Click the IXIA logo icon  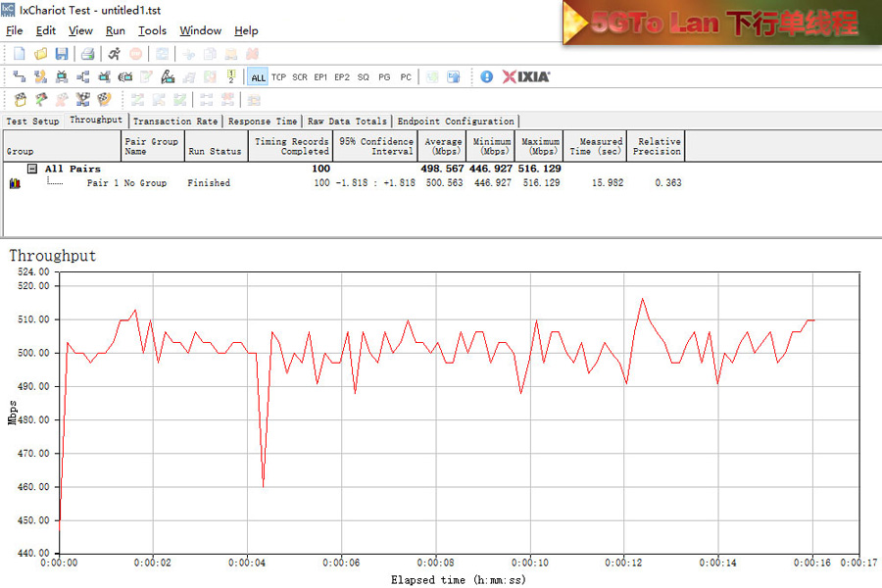pyautogui.click(x=526, y=76)
